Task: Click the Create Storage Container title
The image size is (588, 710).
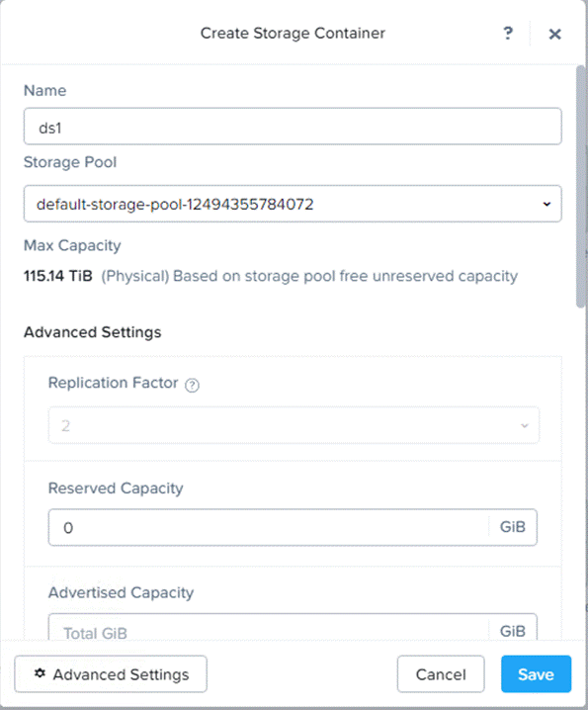Action: [x=293, y=33]
